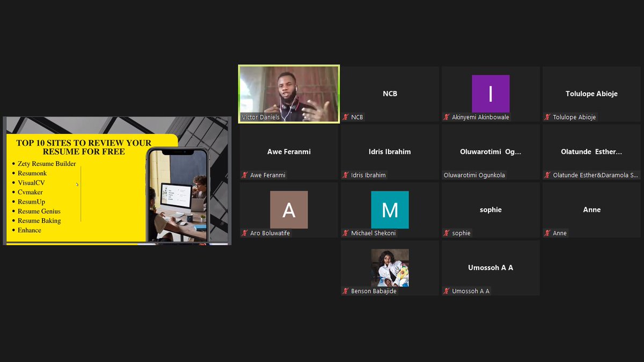644x362 pixels.
Task: Click the muted microphone icon beside NCB
Action: click(346, 117)
